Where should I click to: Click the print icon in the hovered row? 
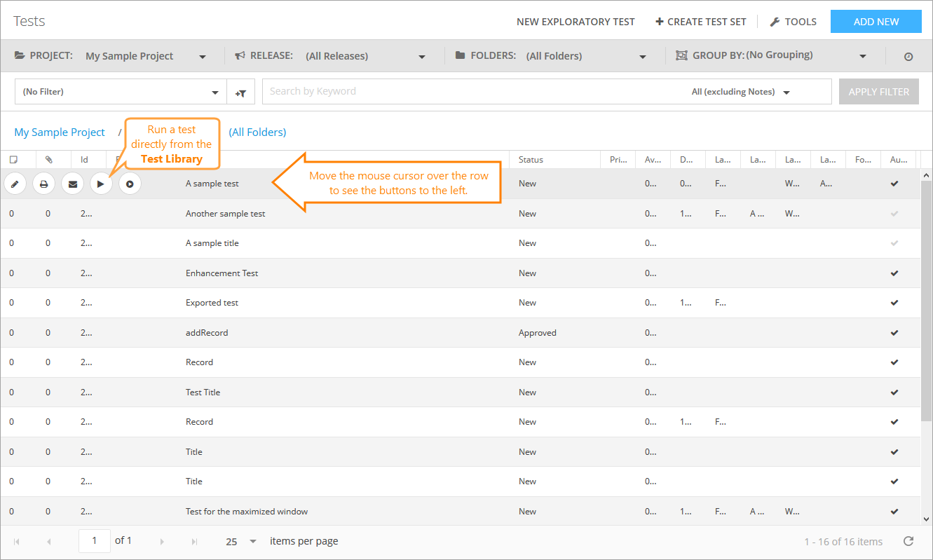tap(43, 184)
